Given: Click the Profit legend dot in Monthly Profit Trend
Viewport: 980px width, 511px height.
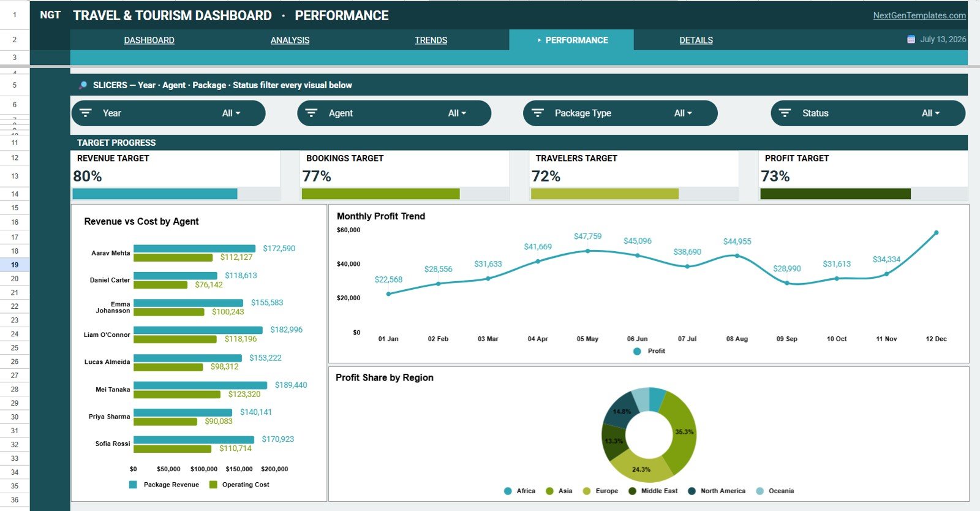Looking at the screenshot, I should (637, 351).
